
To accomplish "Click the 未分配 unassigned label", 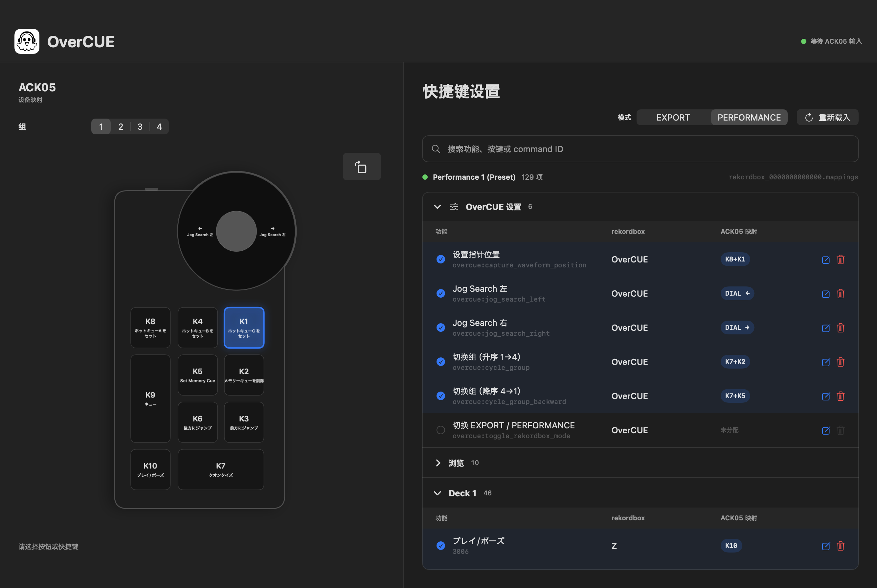I will click(x=729, y=430).
